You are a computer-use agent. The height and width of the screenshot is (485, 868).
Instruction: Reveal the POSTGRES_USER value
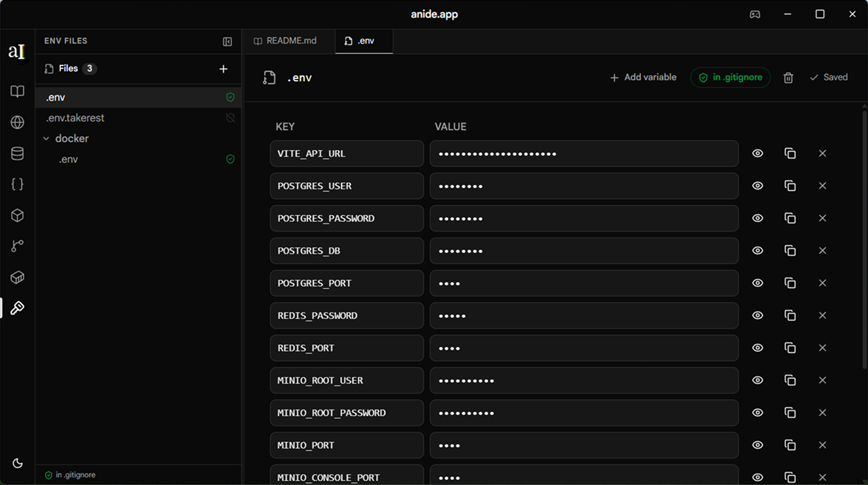758,186
